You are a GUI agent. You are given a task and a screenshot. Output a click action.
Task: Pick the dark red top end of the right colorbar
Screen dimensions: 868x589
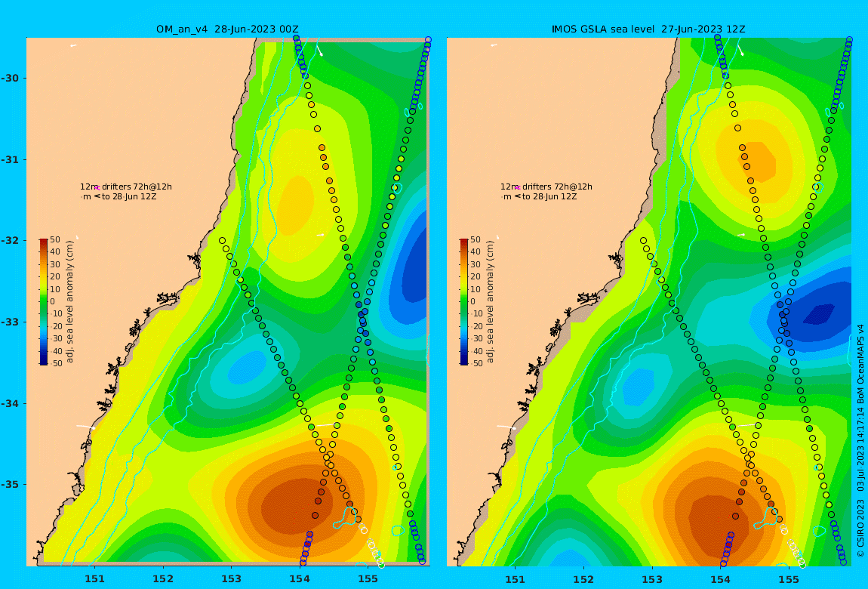click(x=464, y=242)
